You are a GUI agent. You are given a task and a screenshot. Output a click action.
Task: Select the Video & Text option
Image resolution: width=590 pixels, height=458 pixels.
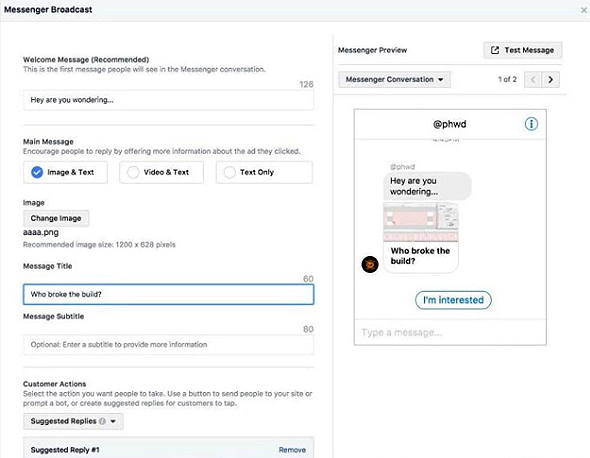(161, 172)
